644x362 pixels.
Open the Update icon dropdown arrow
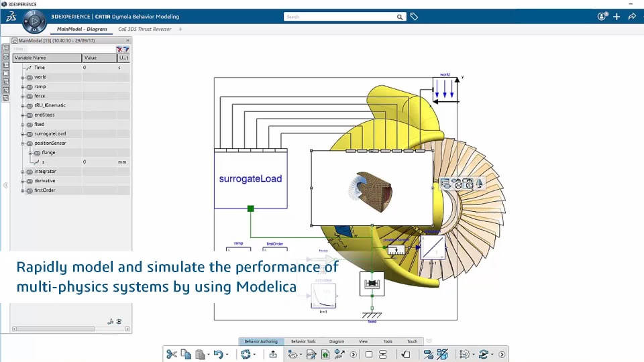coord(254,354)
